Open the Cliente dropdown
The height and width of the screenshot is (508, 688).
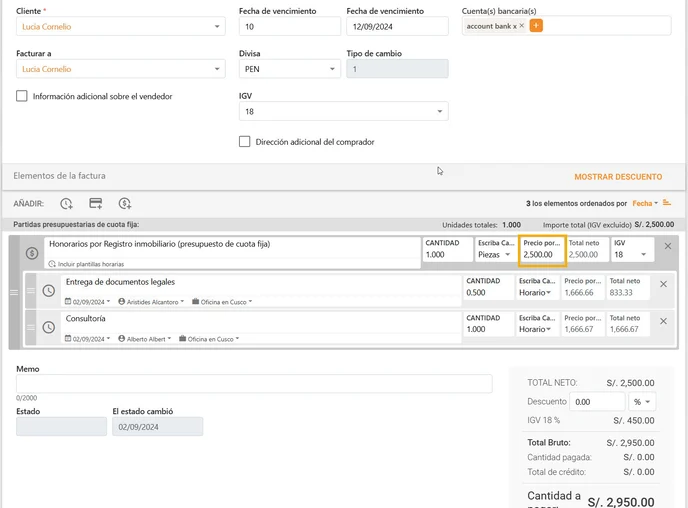point(121,26)
